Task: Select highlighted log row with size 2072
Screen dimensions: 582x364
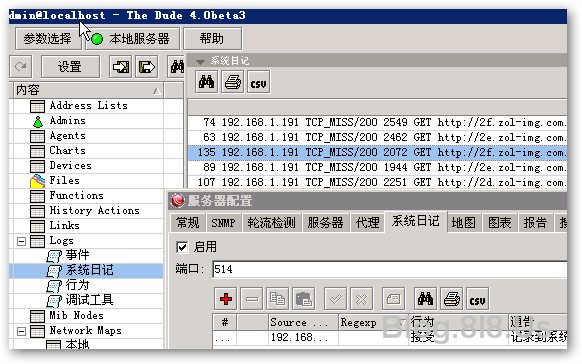Action: (377, 153)
